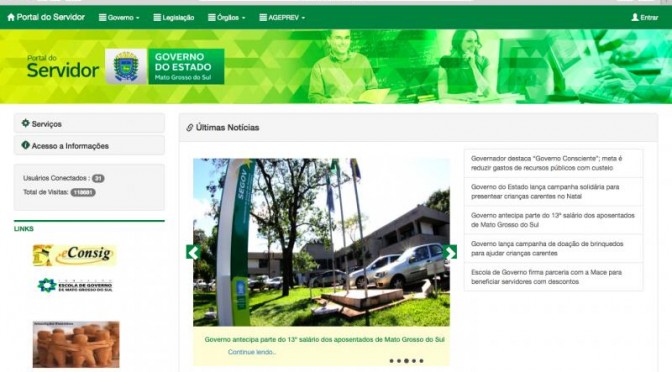Advance the carousel with the right arrow
Image resolution: width=672 pixels, height=372 pixels.
[x=450, y=252]
